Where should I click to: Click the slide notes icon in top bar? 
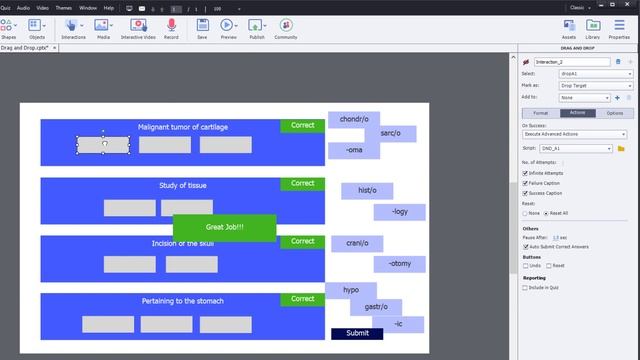coord(142,8)
